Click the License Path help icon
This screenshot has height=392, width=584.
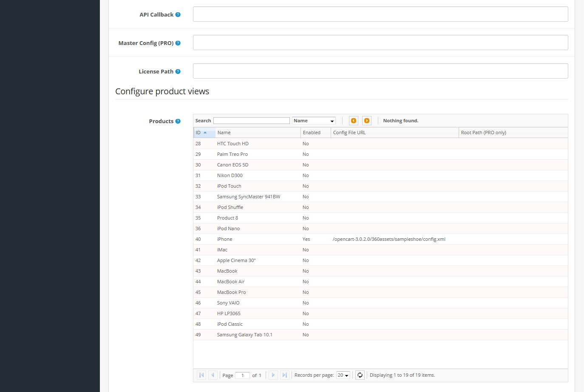[x=178, y=71]
